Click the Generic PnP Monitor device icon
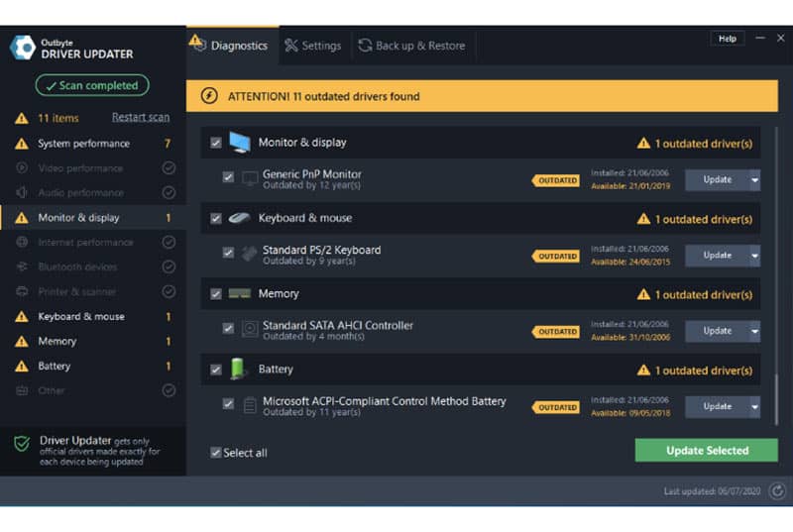The height and width of the screenshot is (532, 793). (250, 179)
